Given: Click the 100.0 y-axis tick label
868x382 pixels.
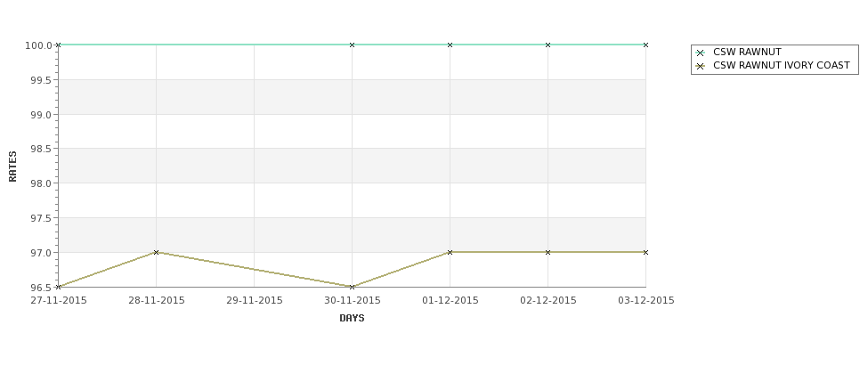Looking at the screenshot, I should tap(38, 45).
